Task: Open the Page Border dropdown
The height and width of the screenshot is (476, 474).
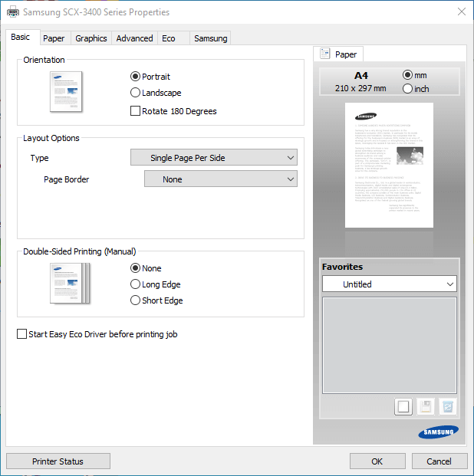Action: tap(221, 179)
